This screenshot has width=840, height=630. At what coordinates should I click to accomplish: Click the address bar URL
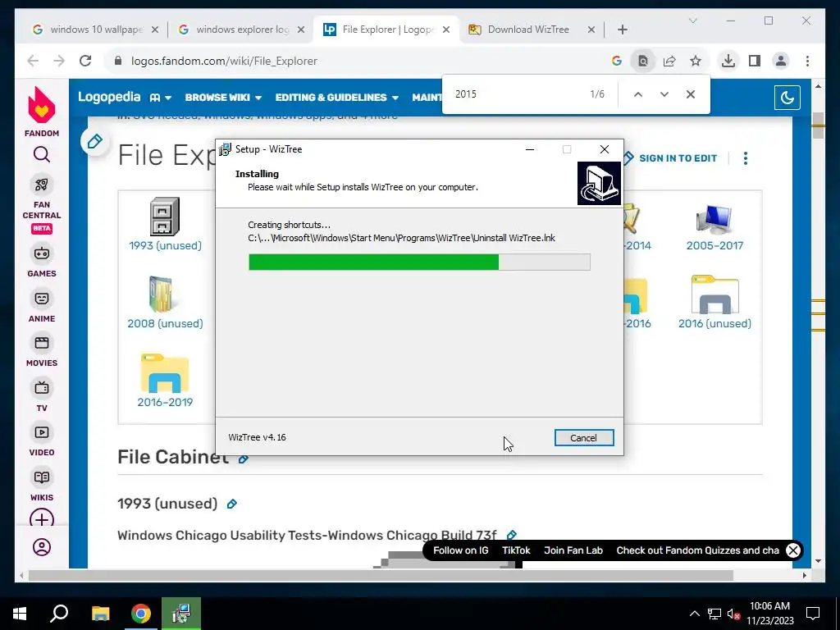click(225, 61)
